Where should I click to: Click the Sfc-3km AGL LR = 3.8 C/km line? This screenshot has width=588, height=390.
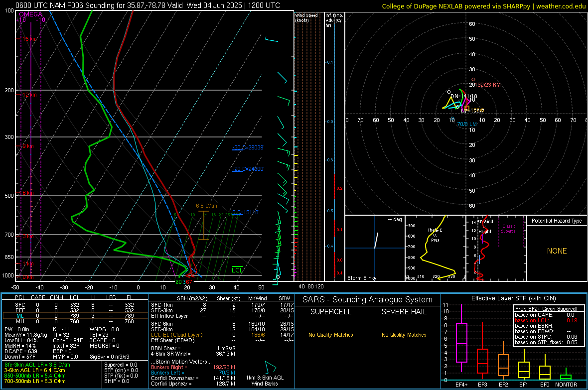click(37, 365)
